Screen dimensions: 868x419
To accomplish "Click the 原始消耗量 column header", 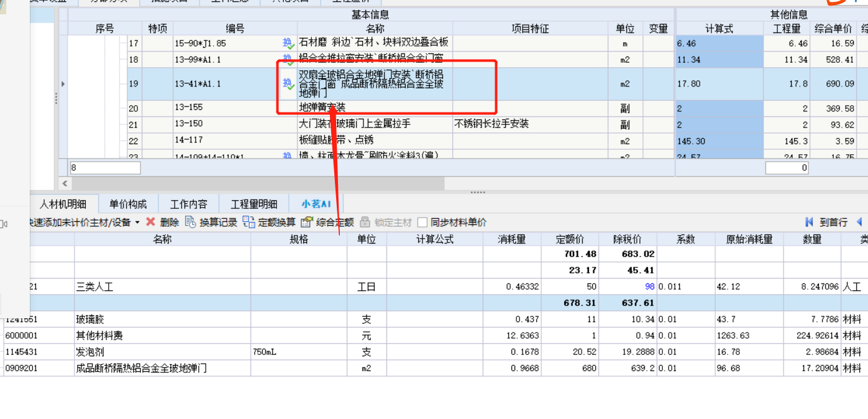I will [x=749, y=239].
